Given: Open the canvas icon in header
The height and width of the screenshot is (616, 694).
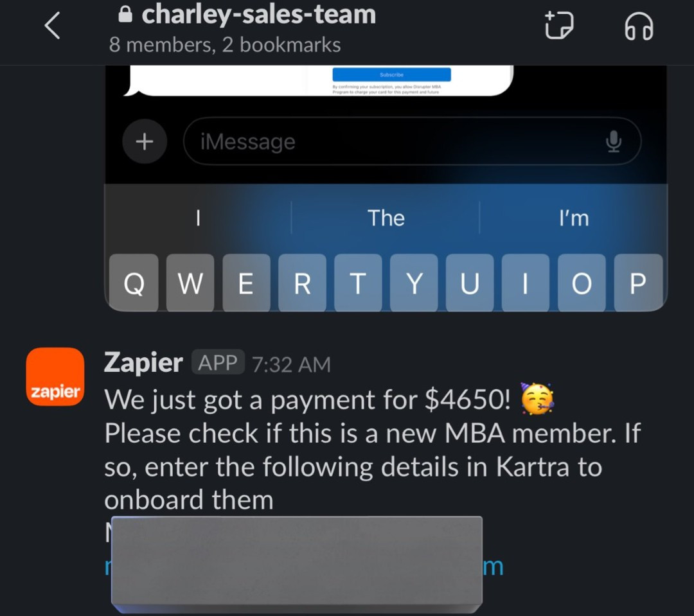Looking at the screenshot, I should (559, 26).
